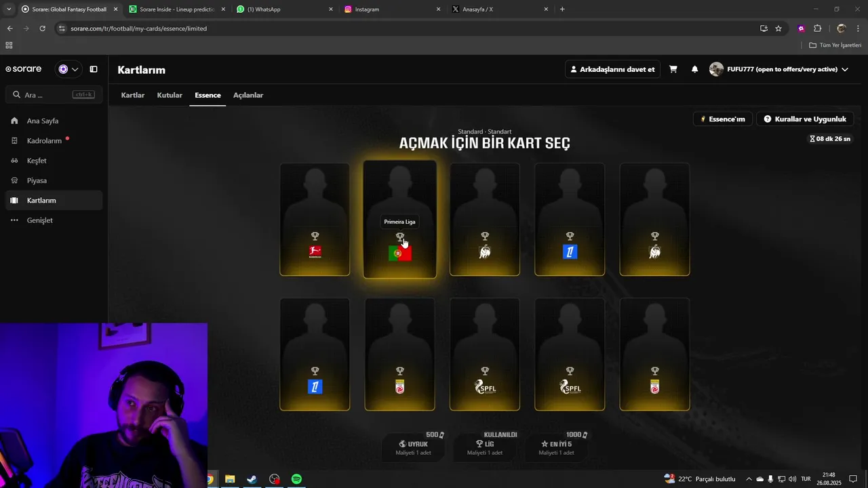Open a new browser tab
The height and width of the screenshot is (488, 868).
tap(562, 9)
